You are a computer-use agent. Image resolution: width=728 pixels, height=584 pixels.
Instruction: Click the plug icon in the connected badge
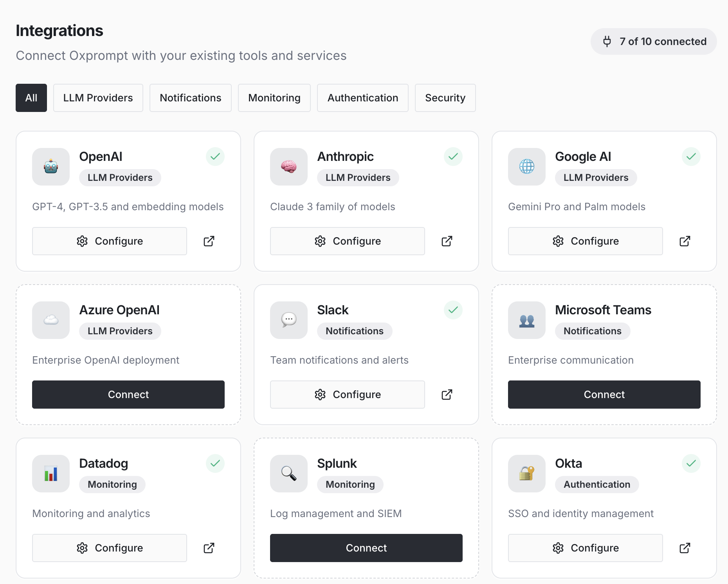tap(607, 41)
